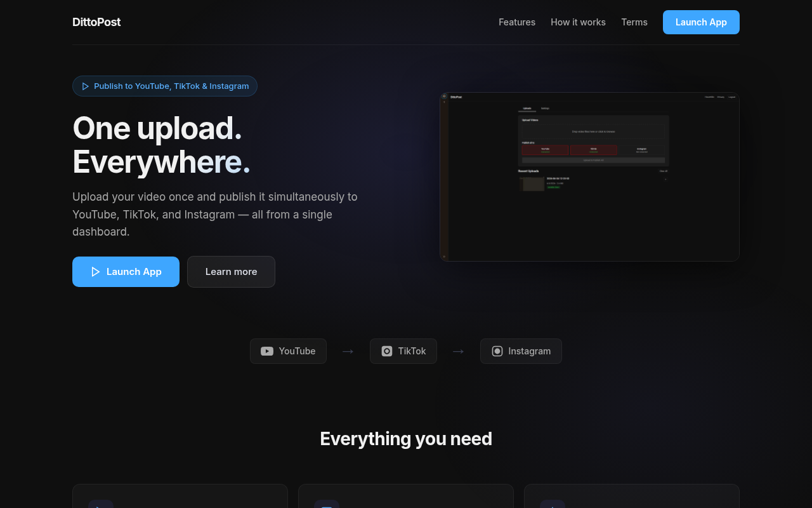This screenshot has height=508, width=812.
Task: Go to How it works section
Action: click(x=578, y=22)
